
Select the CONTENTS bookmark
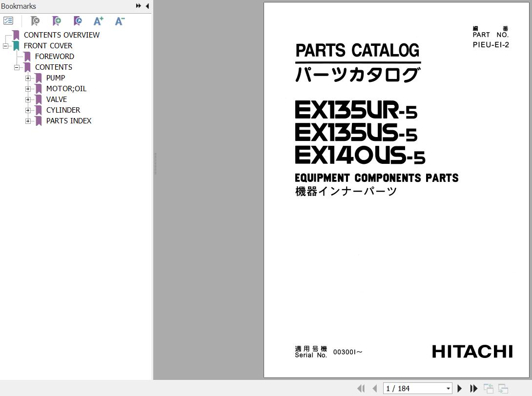tap(54, 67)
